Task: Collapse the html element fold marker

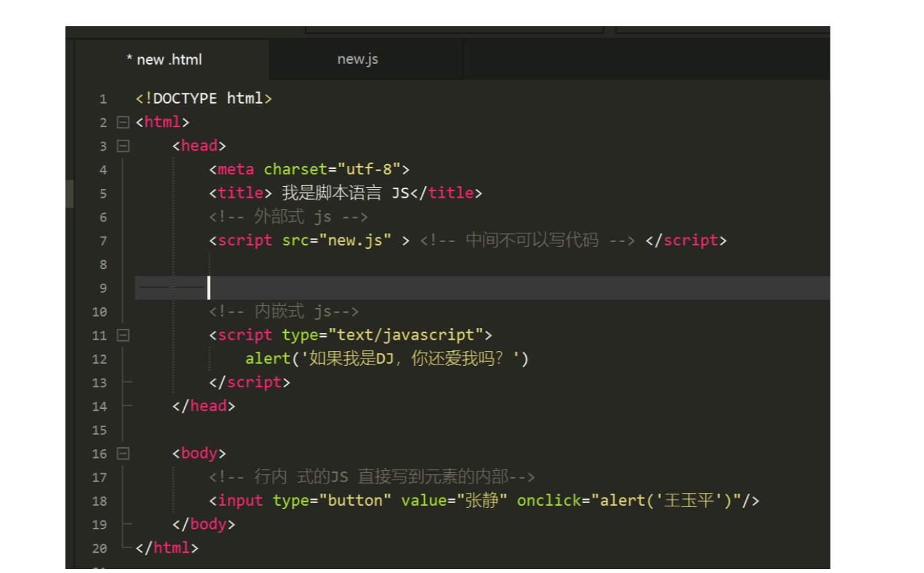Action: pos(122,122)
